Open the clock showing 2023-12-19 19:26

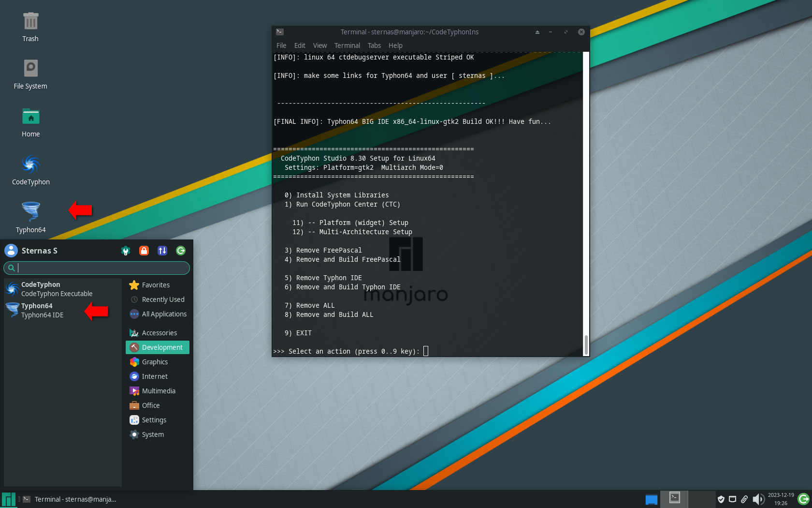(x=781, y=499)
